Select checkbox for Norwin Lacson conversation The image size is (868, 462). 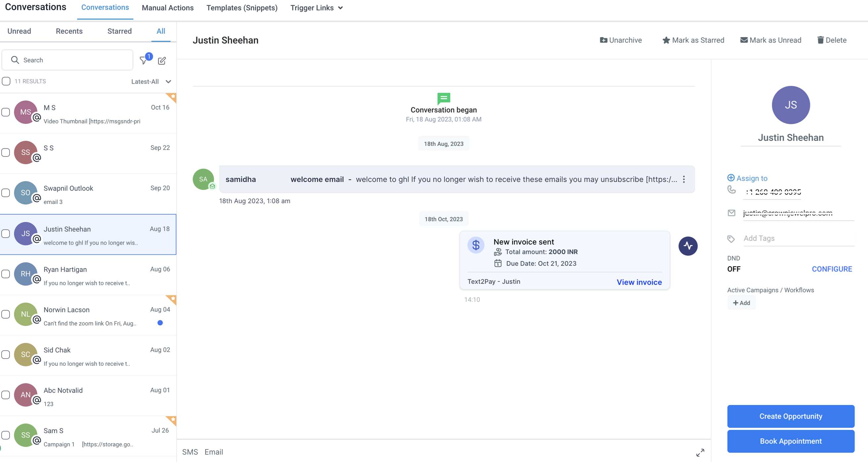pos(6,314)
